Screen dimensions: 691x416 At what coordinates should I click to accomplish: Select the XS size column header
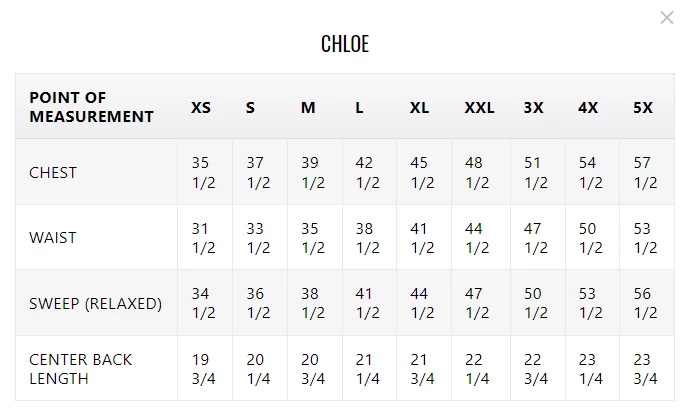pos(201,107)
